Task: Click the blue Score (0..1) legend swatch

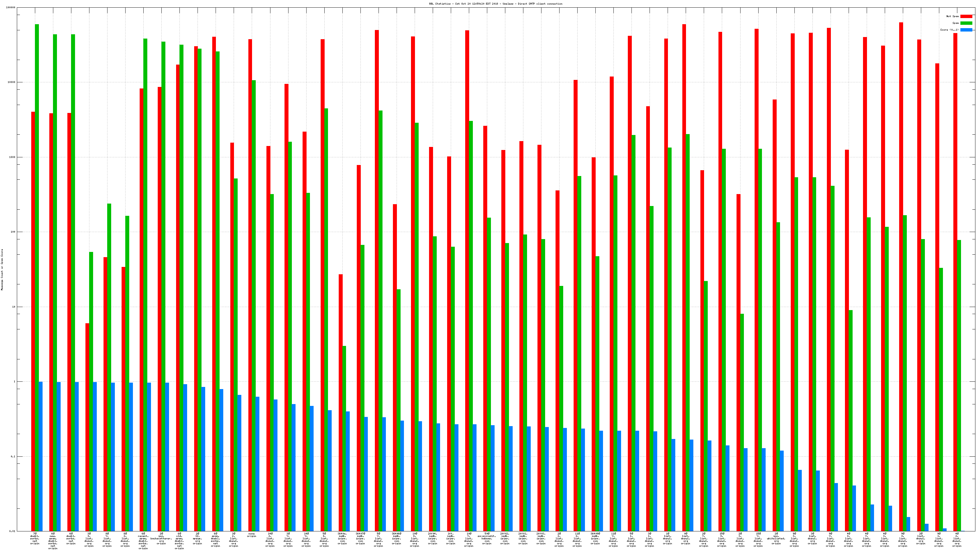Action: click(x=966, y=30)
